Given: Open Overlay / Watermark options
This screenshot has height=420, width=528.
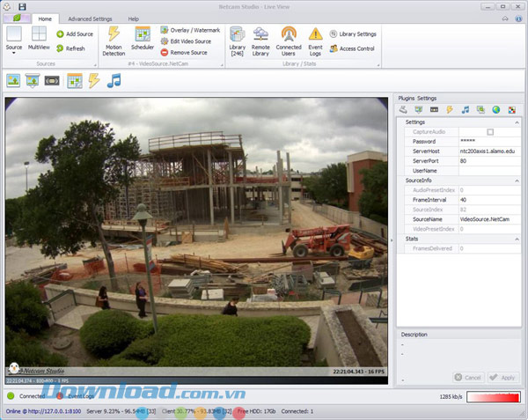Looking at the screenshot, I should 190,30.
